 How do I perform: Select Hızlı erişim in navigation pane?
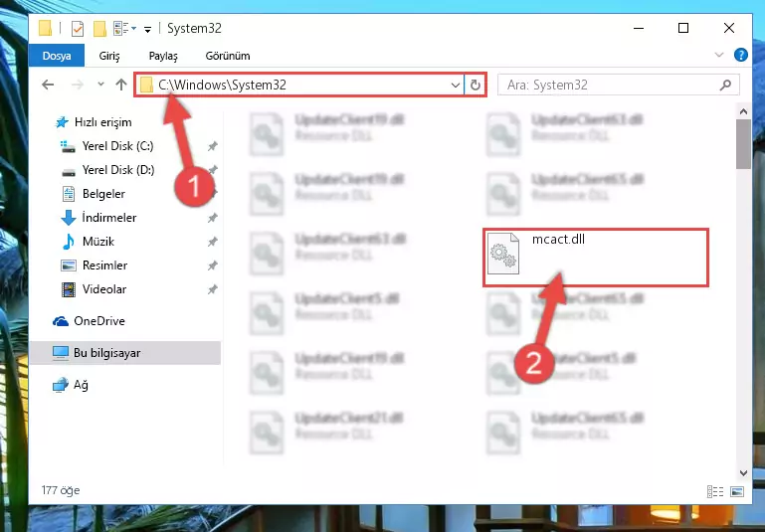tap(102, 122)
